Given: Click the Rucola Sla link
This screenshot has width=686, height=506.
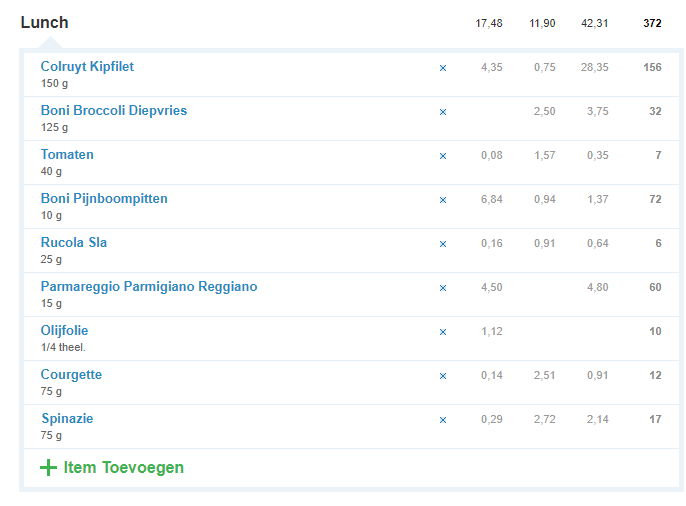Looking at the screenshot, I should coord(73,243).
